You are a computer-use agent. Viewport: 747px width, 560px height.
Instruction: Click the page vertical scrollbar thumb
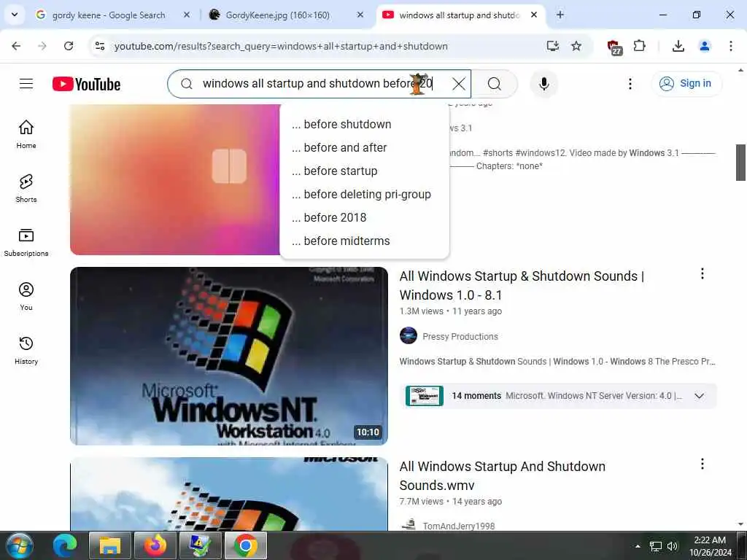(740, 163)
